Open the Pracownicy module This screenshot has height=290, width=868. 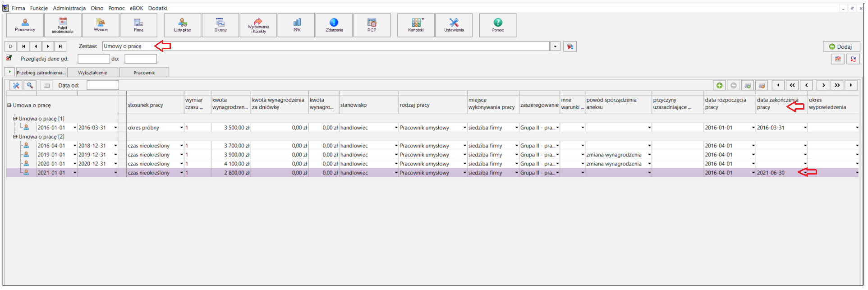pos(25,25)
